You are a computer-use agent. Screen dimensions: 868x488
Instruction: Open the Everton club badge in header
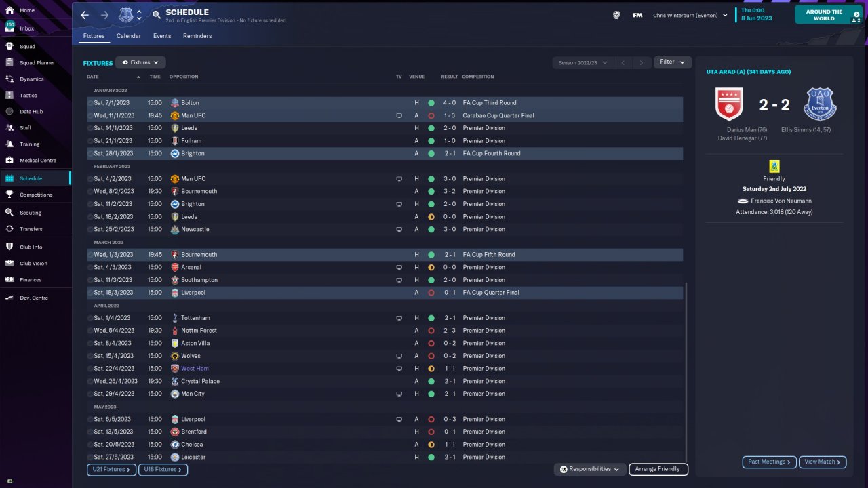click(x=126, y=15)
